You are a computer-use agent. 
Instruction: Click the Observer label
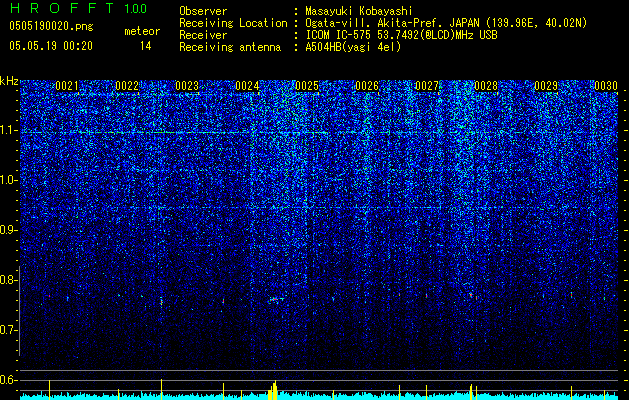(x=203, y=11)
